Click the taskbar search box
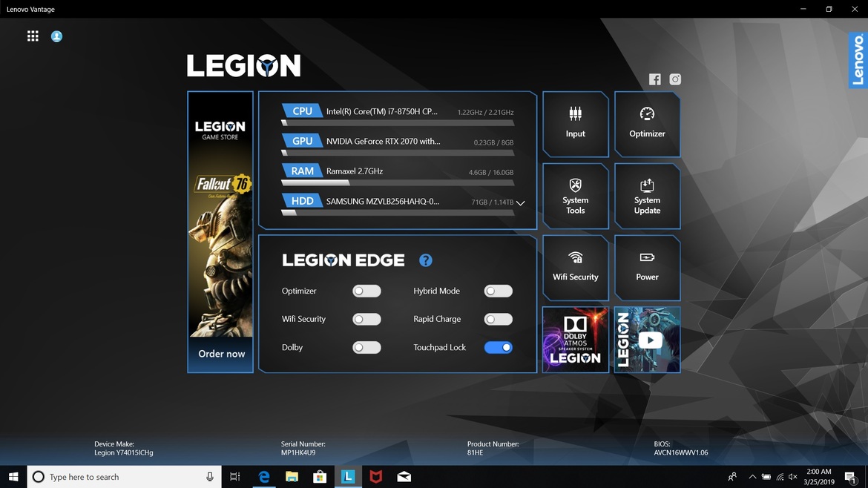This screenshot has height=488, width=868. point(124,476)
